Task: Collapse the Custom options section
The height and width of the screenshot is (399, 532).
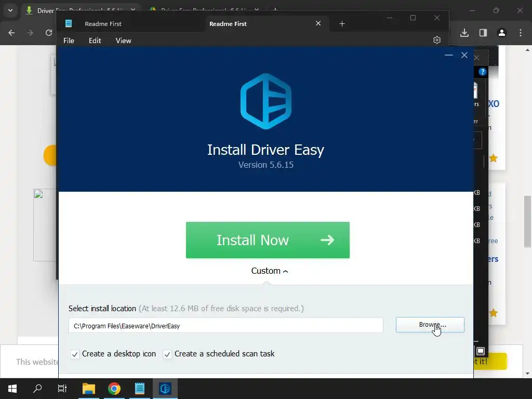Action: (270, 271)
